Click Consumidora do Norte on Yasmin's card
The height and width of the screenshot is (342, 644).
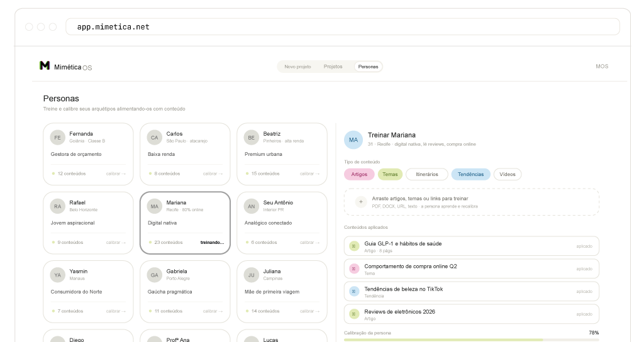tap(76, 292)
